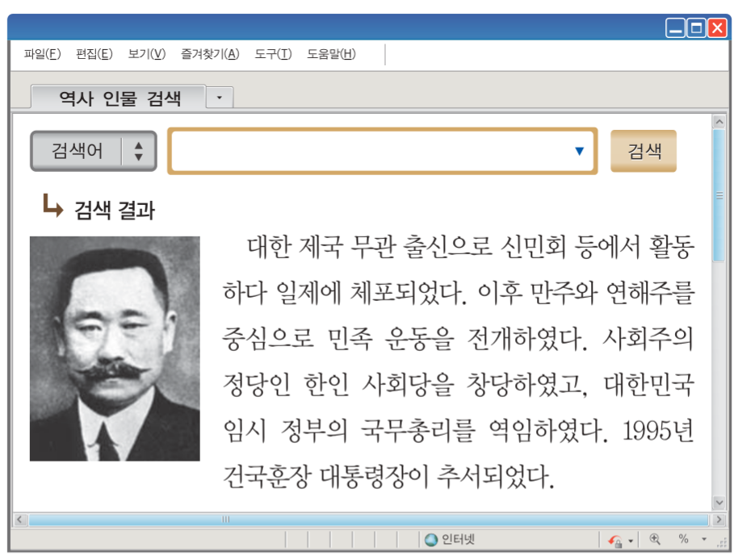Open the search field dropdown arrow
Screen dimensions: 738x560
(x=580, y=151)
